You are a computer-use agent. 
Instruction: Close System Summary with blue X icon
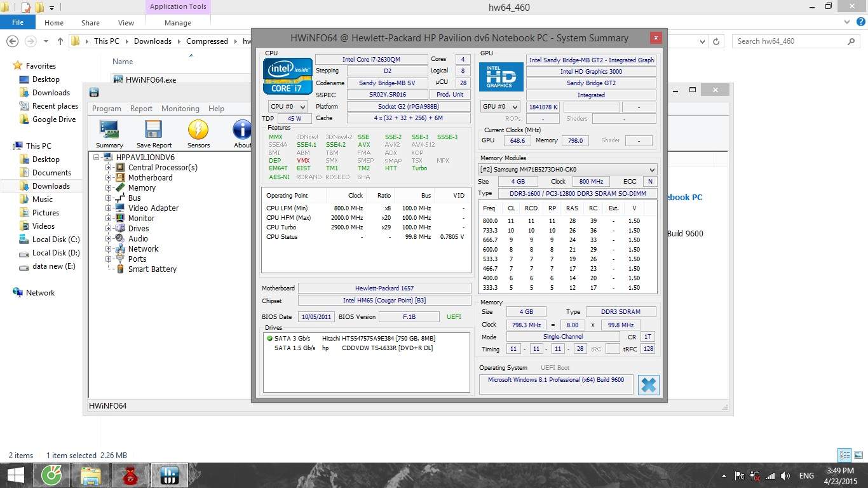[x=648, y=384]
